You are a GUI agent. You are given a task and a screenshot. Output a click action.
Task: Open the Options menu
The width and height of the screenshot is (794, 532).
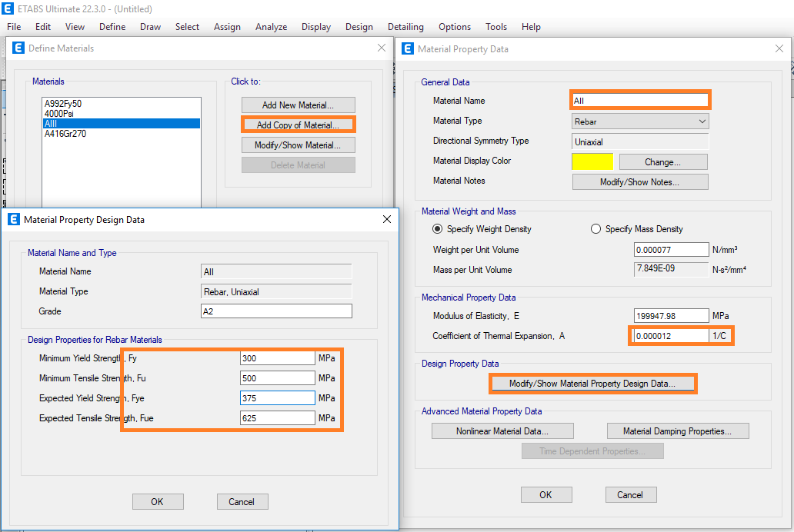(x=455, y=27)
